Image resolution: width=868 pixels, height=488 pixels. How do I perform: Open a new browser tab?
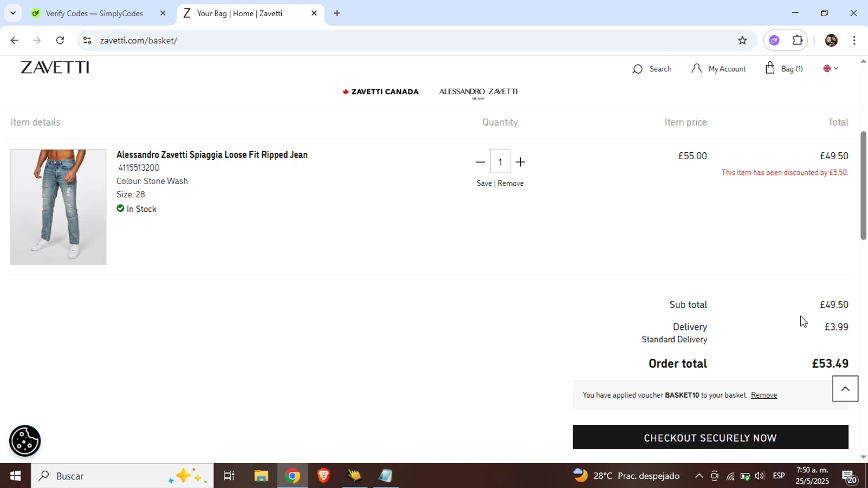337,13
